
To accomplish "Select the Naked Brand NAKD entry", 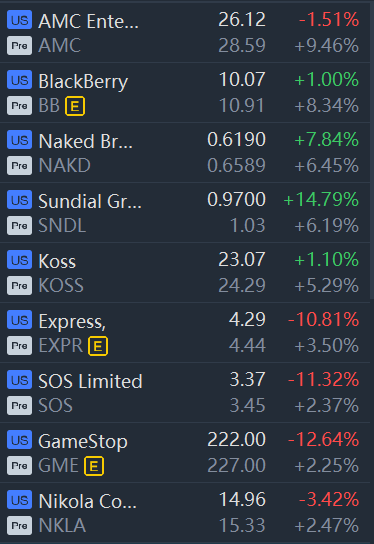I will click(185, 153).
